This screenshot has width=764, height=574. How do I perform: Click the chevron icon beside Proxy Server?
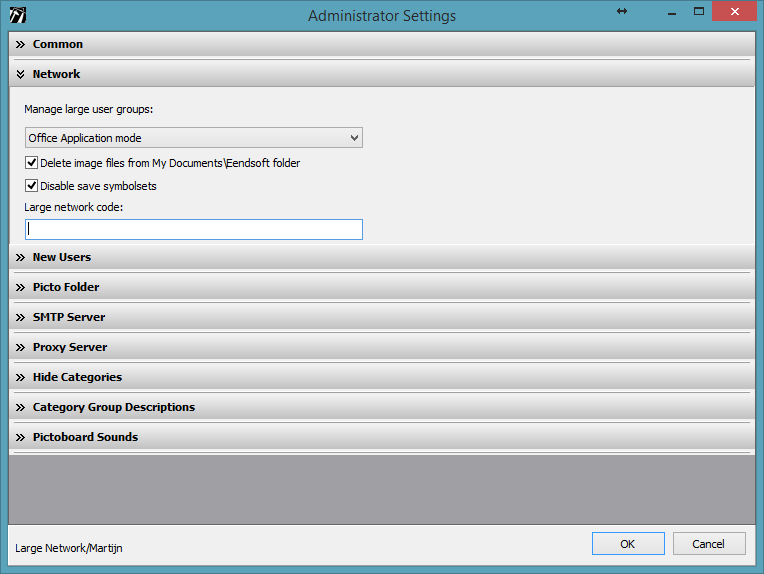click(20, 347)
